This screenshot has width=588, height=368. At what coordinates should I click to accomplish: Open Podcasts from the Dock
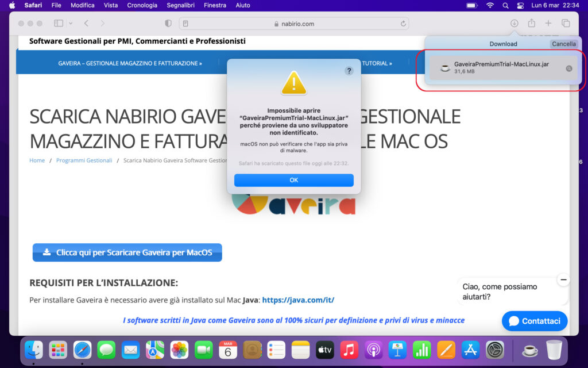pos(373,350)
